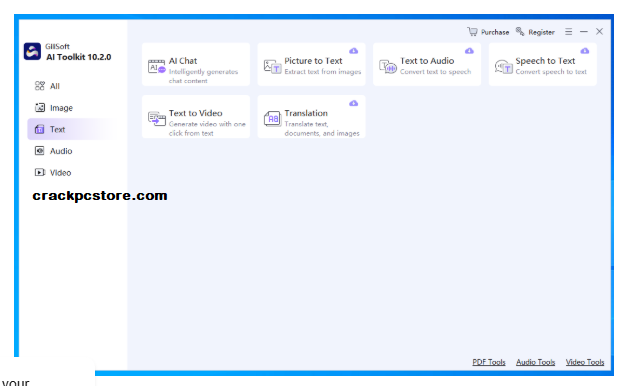The image size is (632, 386).
Task: Open the Audio Tools link
Action: coord(535,362)
